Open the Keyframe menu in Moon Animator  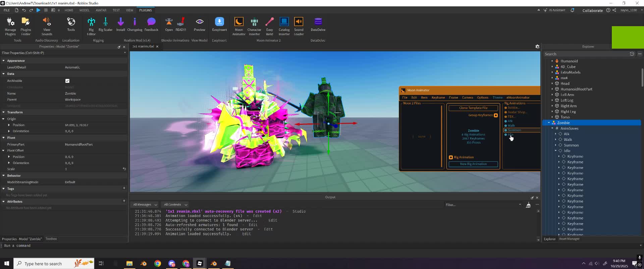click(x=438, y=98)
